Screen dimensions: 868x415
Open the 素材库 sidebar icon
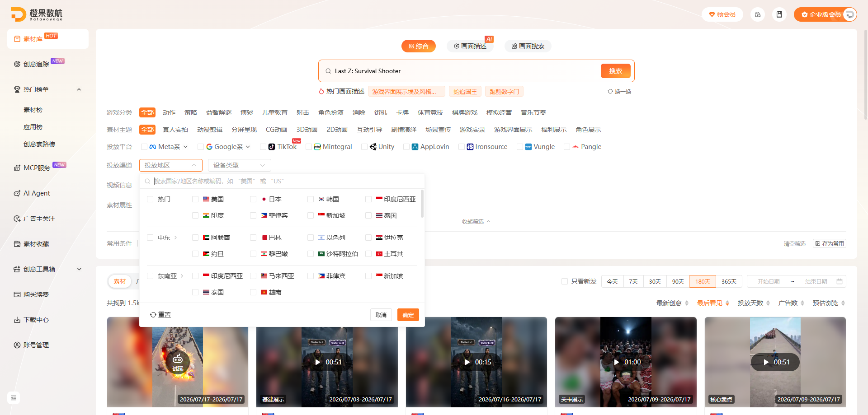17,39
